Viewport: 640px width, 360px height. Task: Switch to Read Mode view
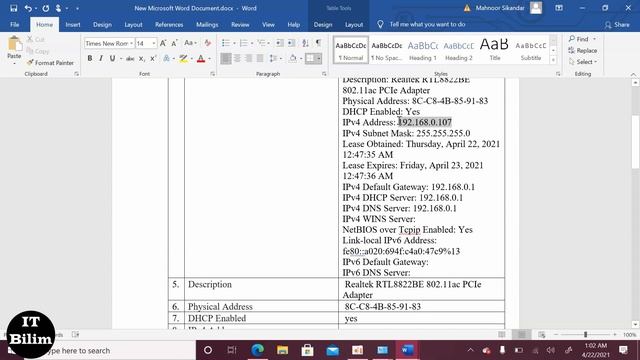tap(502, 334)
